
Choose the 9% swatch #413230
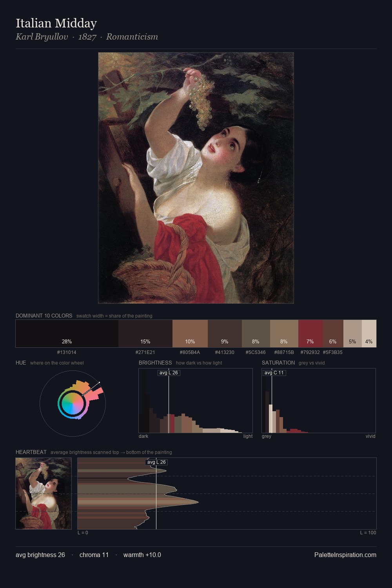(225, 334)
